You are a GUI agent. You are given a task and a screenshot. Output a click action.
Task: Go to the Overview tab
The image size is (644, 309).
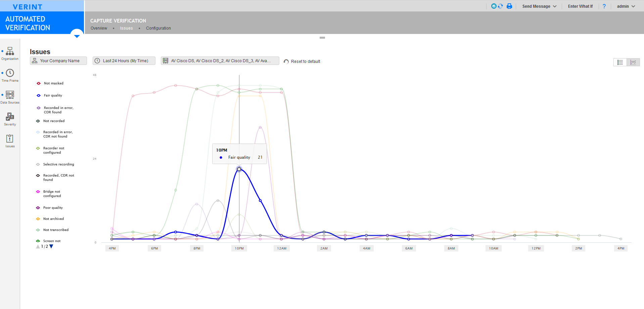[x=99, y=28]
